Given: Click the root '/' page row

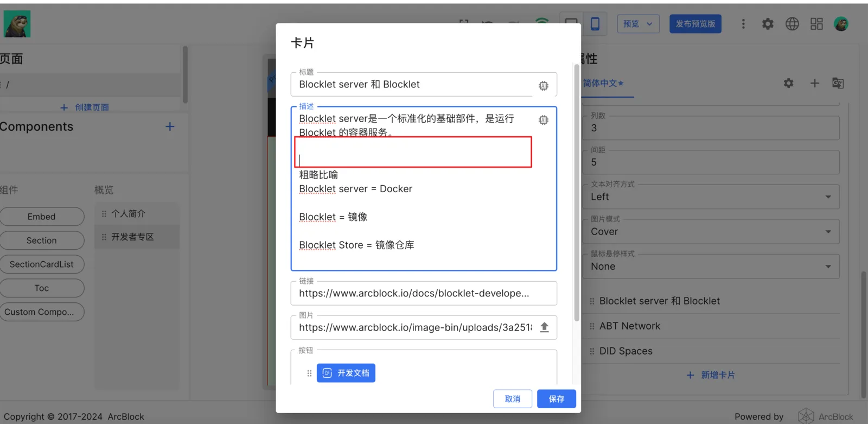Looking at the screenshot, I should [90, 85].
